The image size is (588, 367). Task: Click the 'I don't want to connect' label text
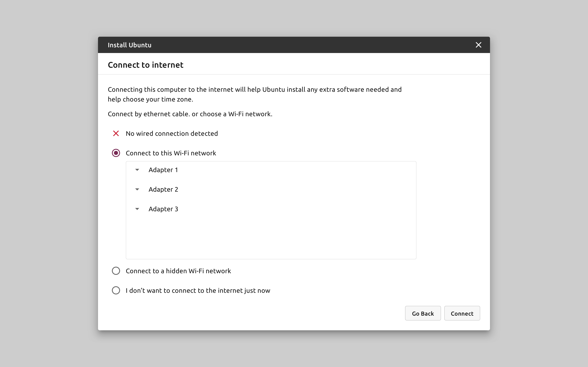(198, 291)
